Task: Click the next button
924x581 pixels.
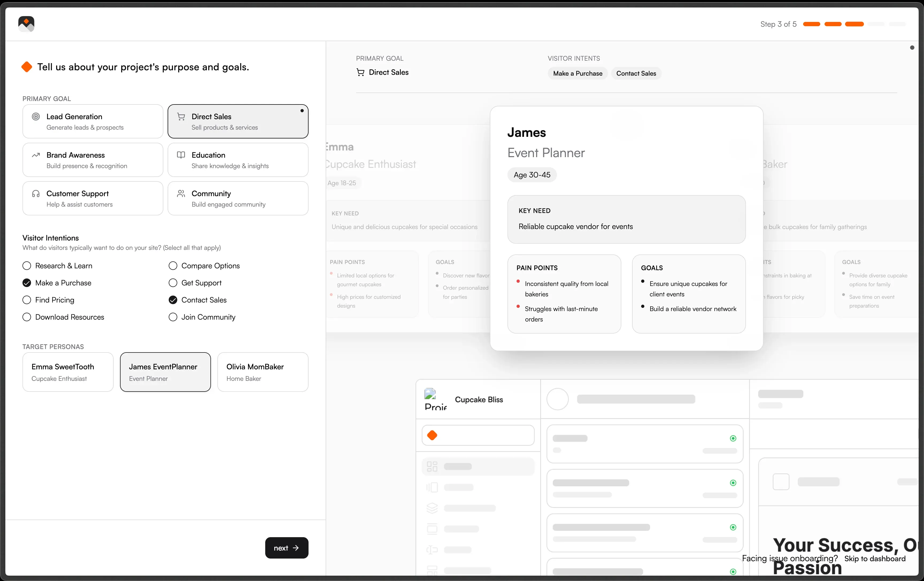Action: [x=286, y=548]
